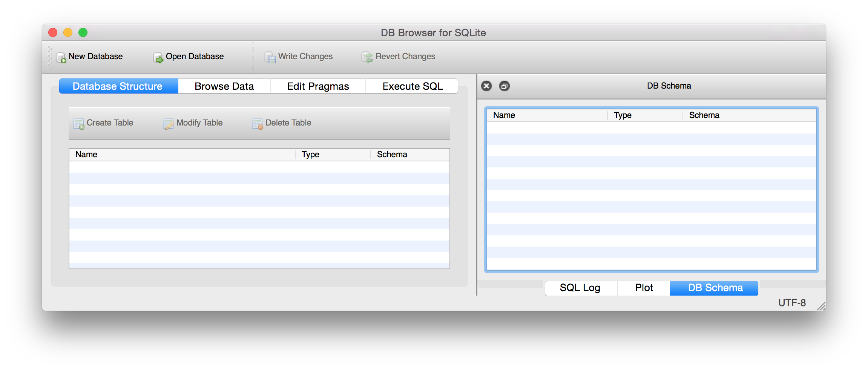Click the New Database icon
868x371 pixels.
[60, 57]
